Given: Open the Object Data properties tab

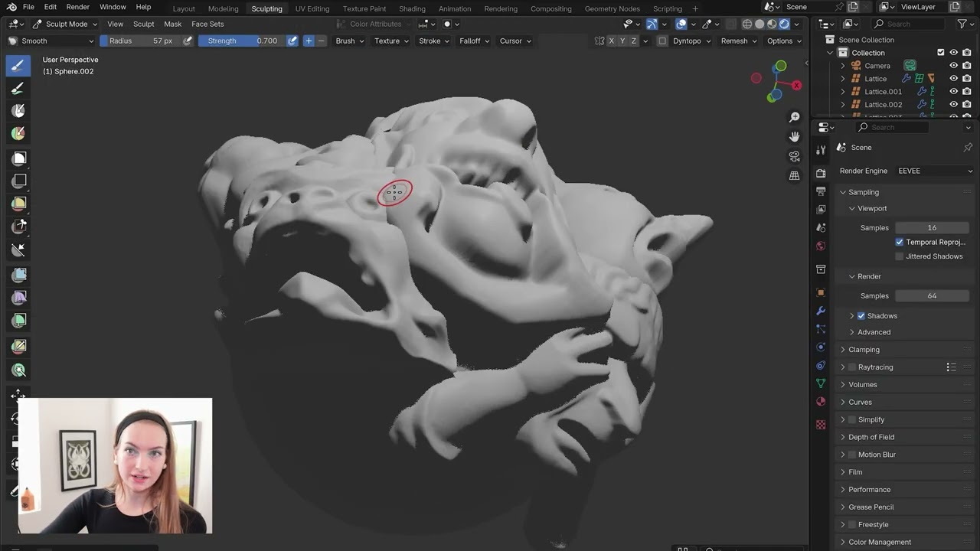Looking at the screenshot, I should (x=821, y=383).
